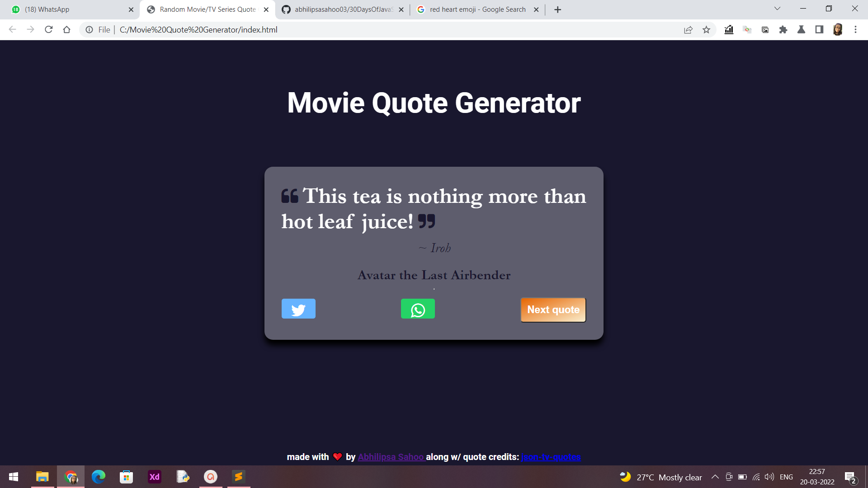Share the quote on Twitter
Image resolution: width=868 pixels, height=488 pixels.
298,309
